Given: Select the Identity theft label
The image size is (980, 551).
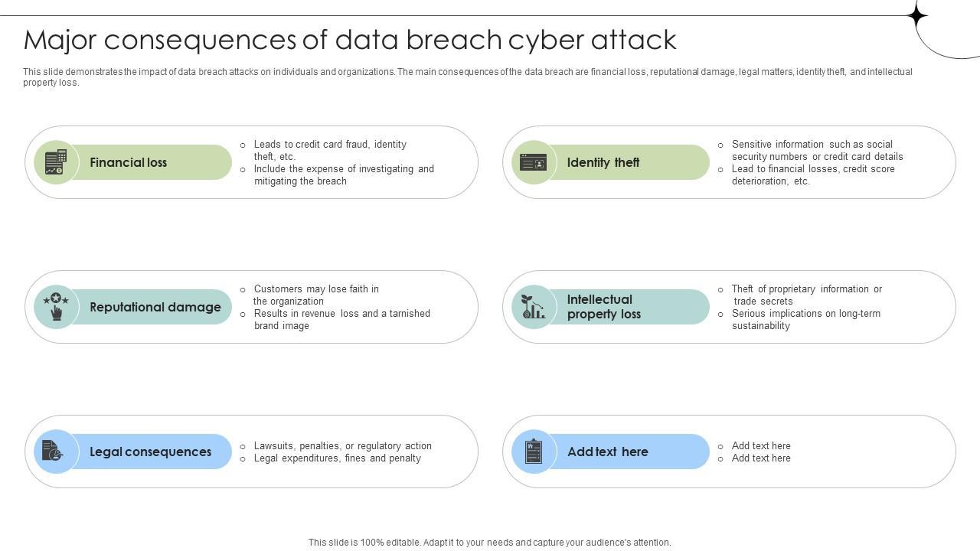Looking at the screenshot, I should click(603, 162).
